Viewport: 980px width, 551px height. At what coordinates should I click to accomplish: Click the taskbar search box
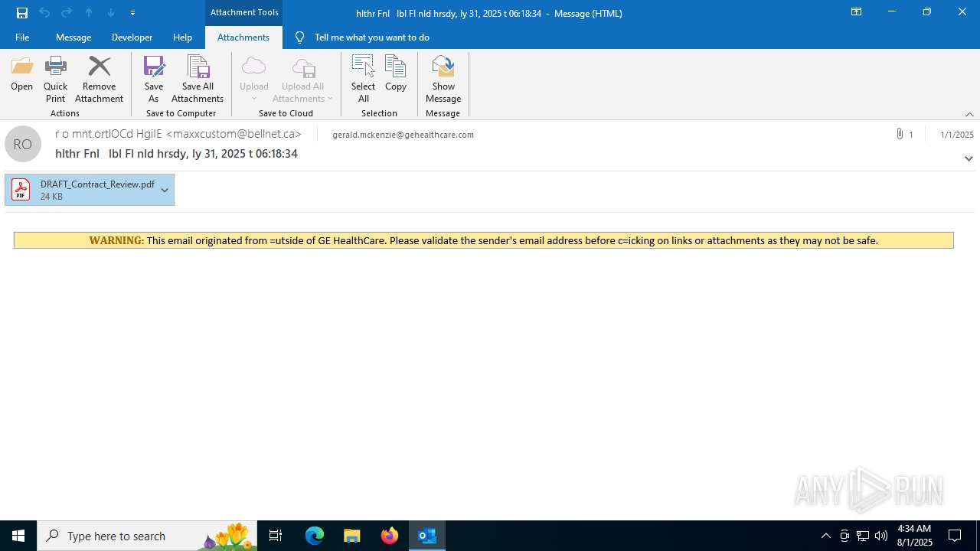147,536
